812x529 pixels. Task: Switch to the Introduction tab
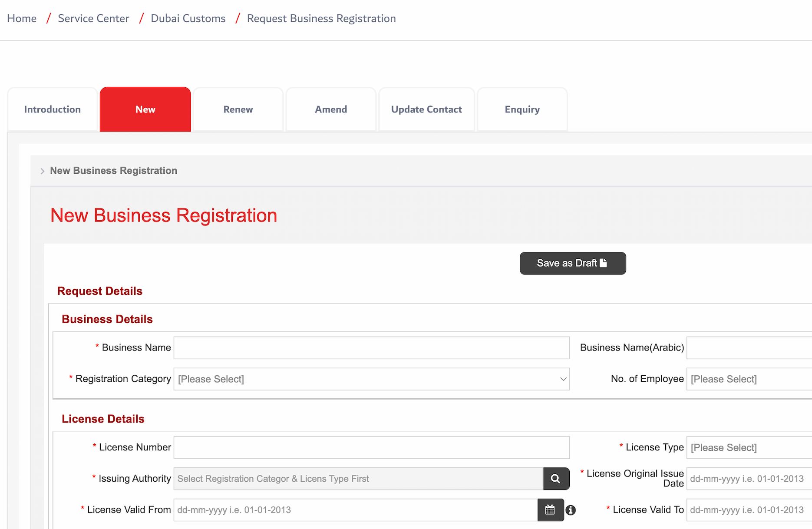[x=53, y=109]
